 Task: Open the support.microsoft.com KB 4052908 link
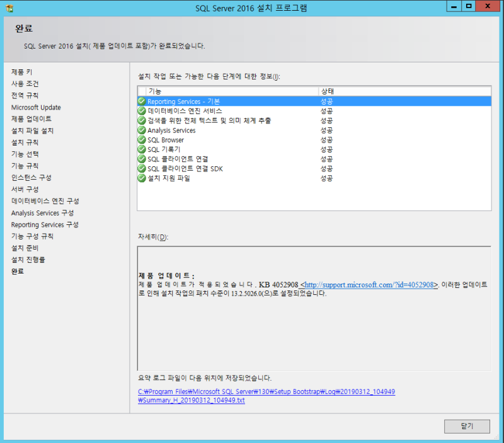369,285
